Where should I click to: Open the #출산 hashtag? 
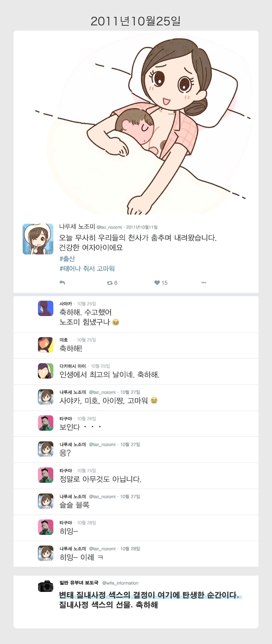pos(67,258)
